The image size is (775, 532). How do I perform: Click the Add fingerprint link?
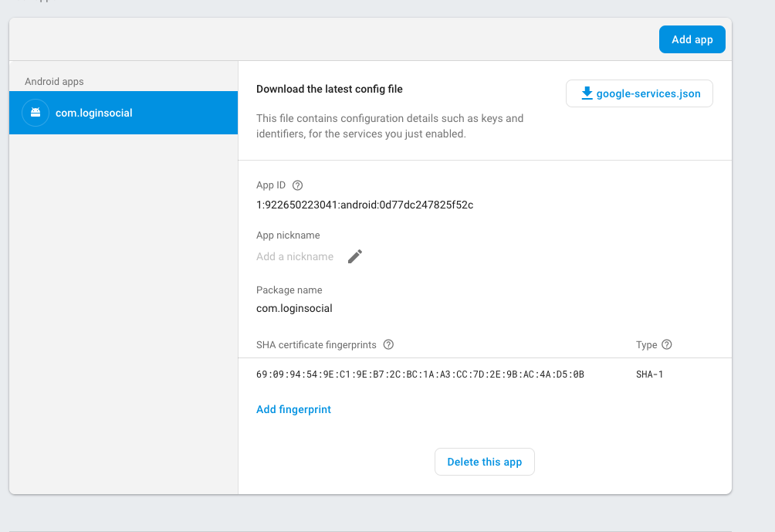click(x=293, y=409)
